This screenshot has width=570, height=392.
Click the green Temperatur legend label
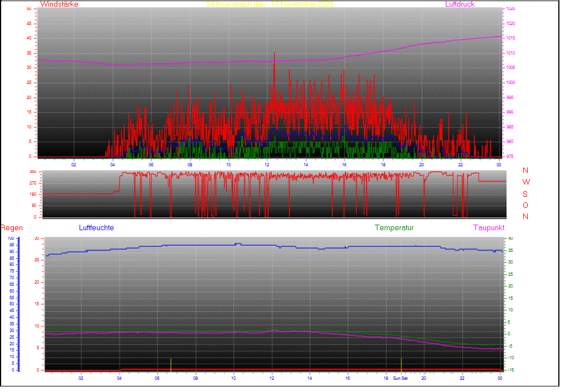(x=394, y=228)
